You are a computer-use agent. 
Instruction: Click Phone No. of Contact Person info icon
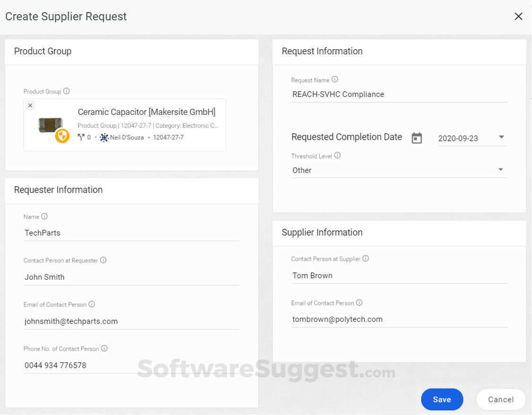[x=104, y=348]
